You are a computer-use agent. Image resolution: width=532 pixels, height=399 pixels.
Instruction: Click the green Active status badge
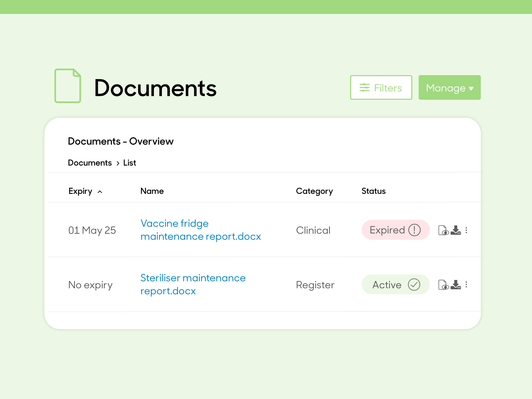click(x=395, y=284)
